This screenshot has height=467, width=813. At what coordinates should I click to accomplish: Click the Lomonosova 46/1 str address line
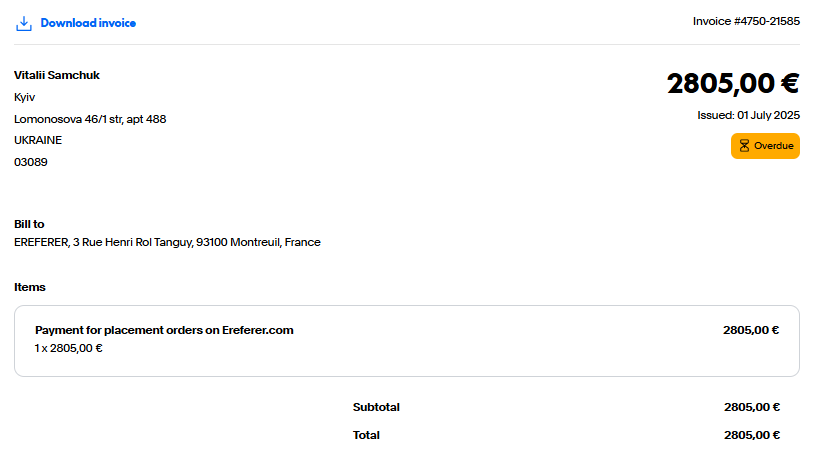pyautogui.click(x=90, y=119)
